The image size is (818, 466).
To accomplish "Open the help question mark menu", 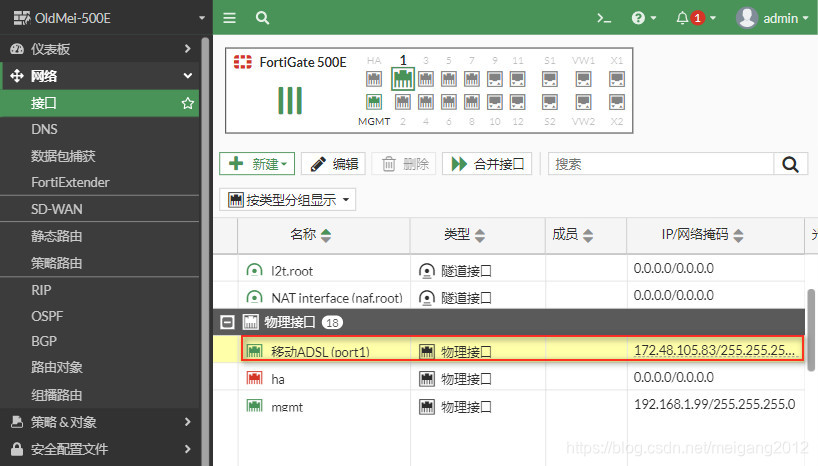I will tap(643, 18).
